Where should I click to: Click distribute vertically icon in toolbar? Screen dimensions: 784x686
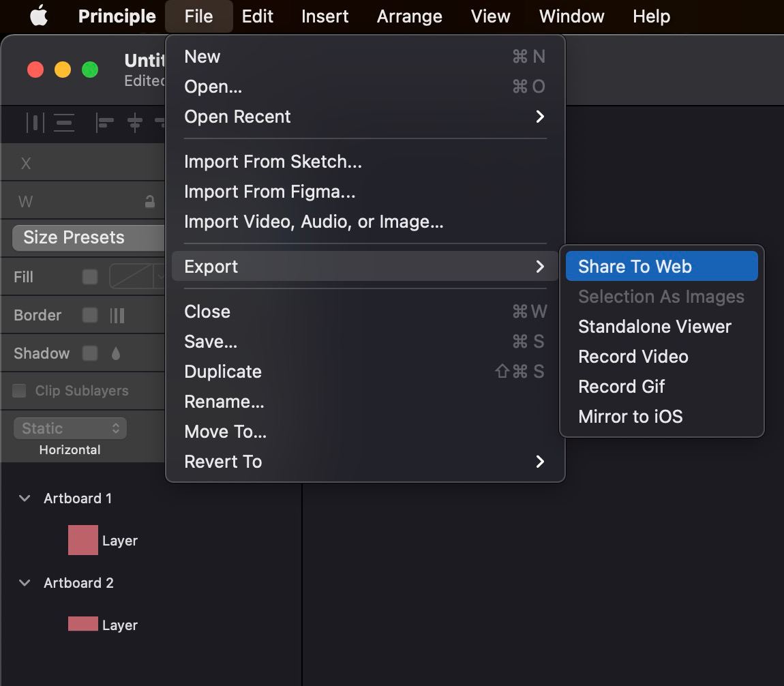64,123
